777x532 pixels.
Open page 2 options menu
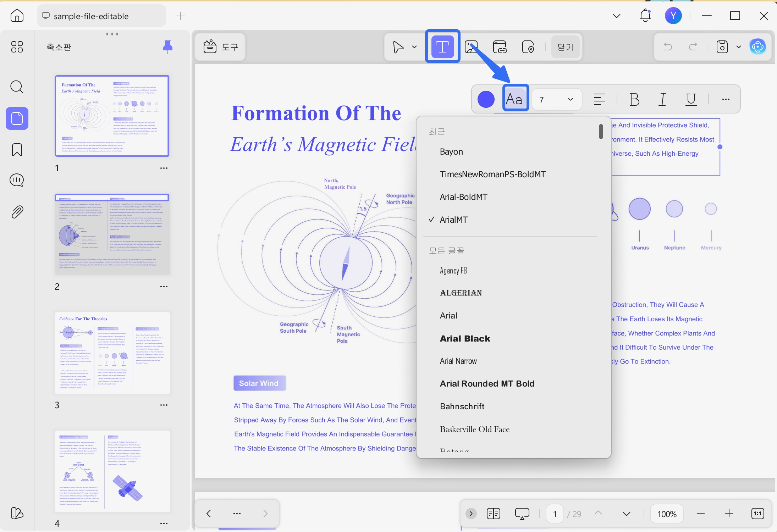tap(164, 287)
